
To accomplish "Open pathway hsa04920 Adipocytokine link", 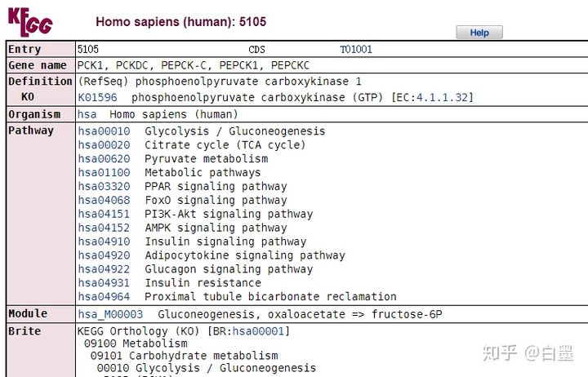I will tap(104, 255).
